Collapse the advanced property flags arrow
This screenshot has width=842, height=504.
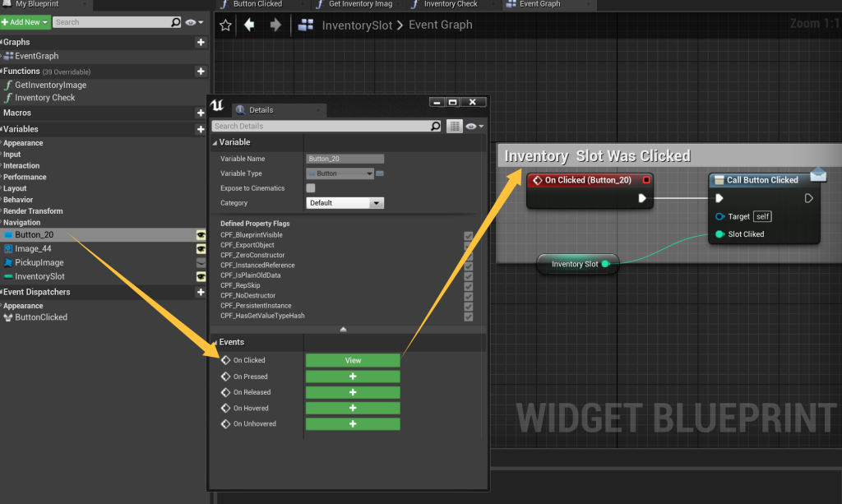tap(343, 329)
